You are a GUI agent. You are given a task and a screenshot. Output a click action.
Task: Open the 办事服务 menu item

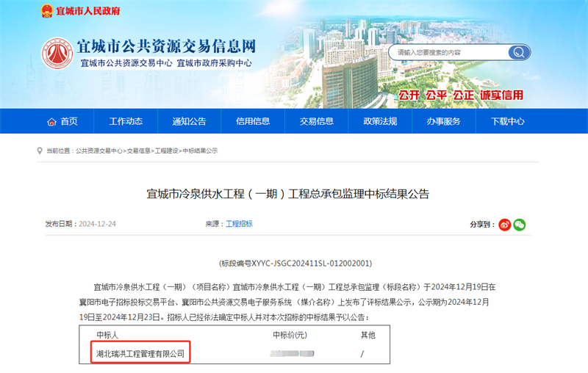444,121
